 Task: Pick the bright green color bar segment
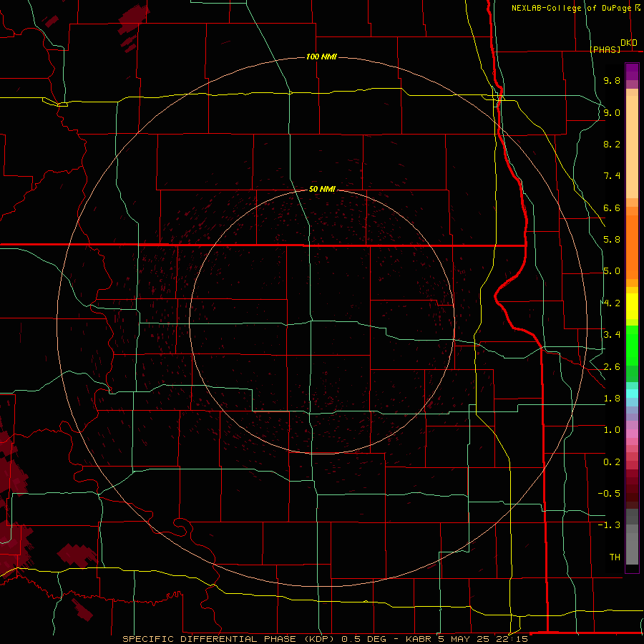pos(632,346)
